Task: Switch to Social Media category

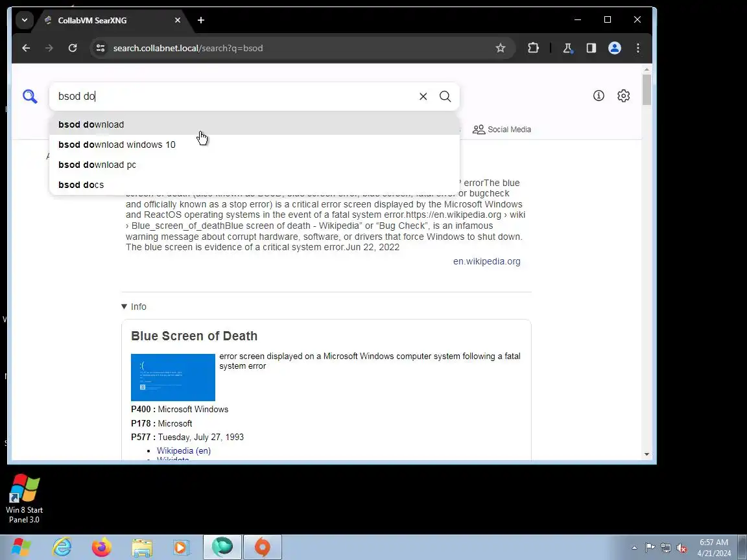Action: (502, 130)
